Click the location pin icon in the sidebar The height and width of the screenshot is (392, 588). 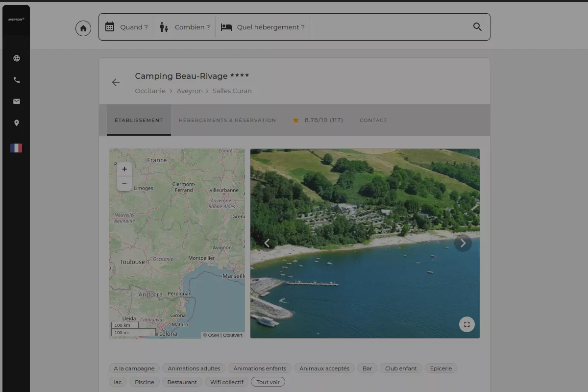(16, 123)
